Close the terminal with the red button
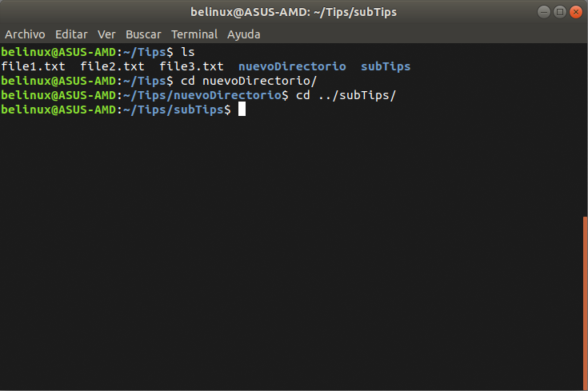This screenshot has width=588, height=391. click(576, 12)
